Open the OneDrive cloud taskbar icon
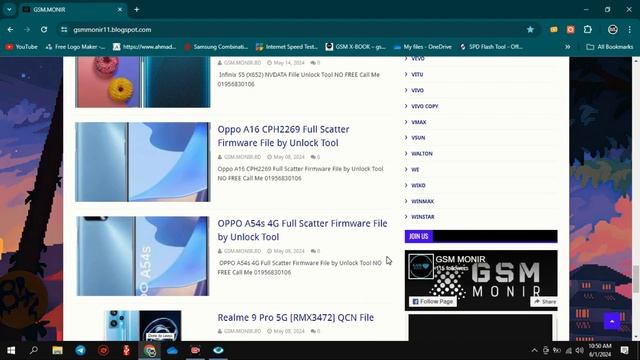The height and width of the screenshot is (360, 640). [x=172, y=350]
